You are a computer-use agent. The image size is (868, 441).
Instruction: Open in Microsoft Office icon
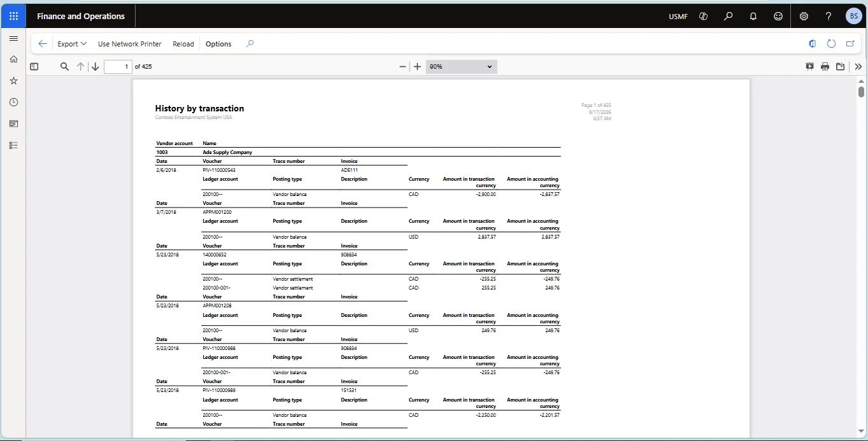[x=813, y=44]
